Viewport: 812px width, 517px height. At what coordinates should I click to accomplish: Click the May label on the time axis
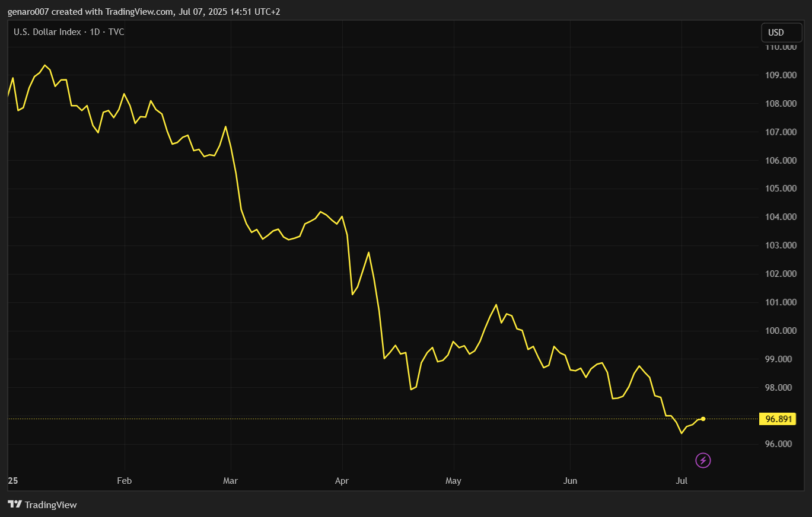453,481
